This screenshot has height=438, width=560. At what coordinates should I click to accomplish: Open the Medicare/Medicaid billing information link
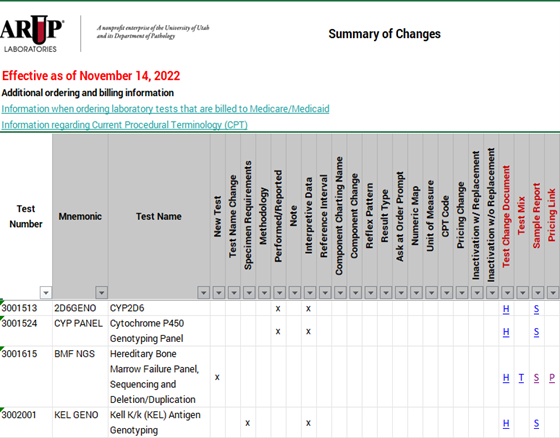tap(165, 109)
